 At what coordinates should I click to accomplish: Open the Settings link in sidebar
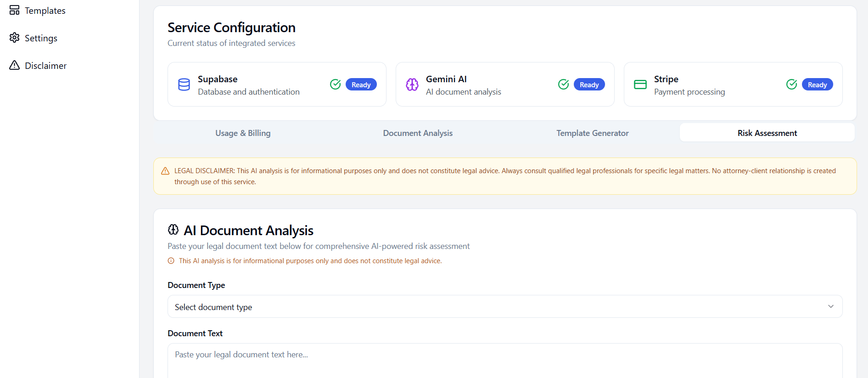41,38
